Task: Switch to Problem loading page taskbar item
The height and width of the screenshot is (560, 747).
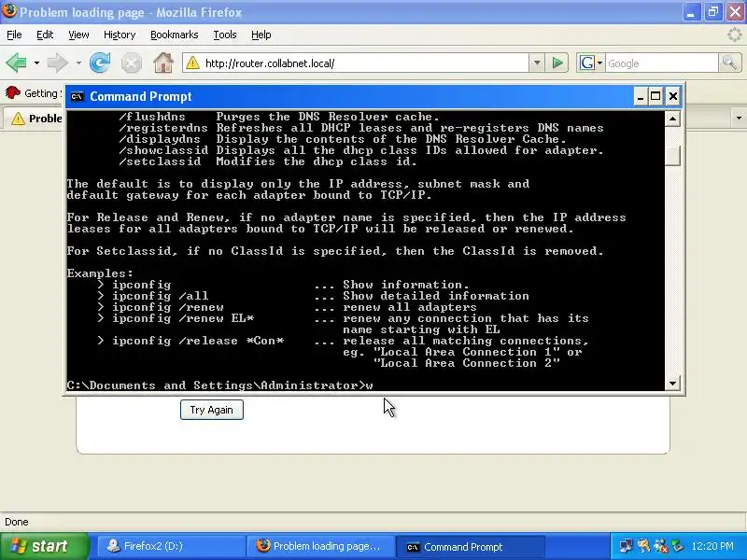Action: coord(320,546)
